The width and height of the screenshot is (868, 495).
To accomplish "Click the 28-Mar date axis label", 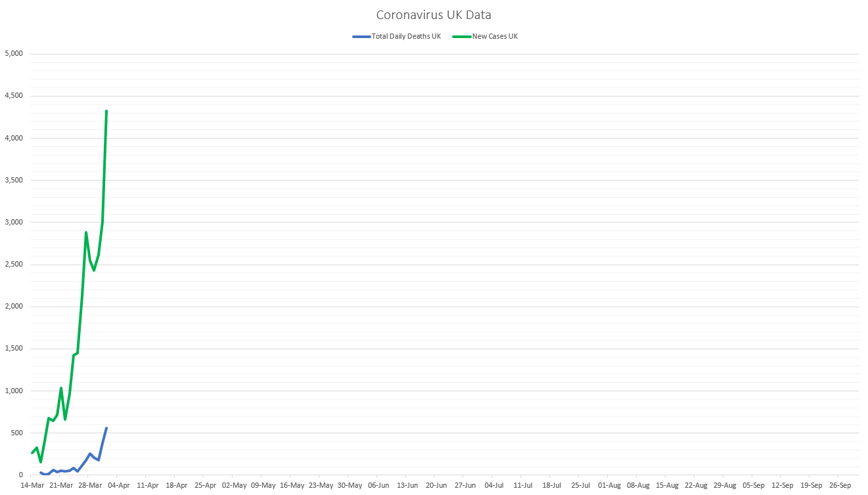I will [x=90, y=486].
